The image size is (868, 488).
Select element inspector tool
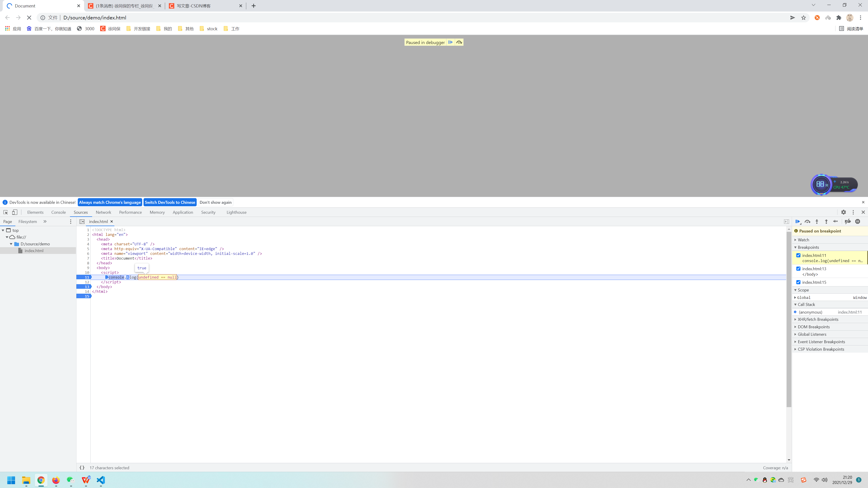point(5,212)
